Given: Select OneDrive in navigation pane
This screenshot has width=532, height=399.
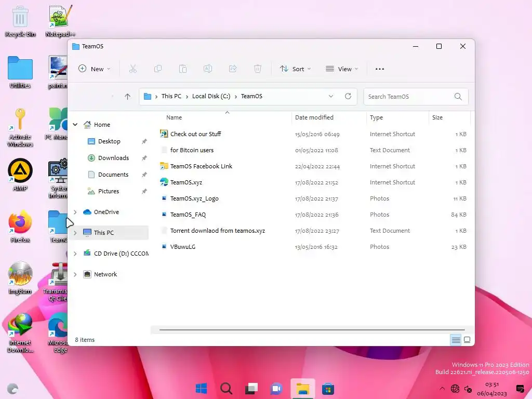Looking at the screenshot, I should pos(106,212).
